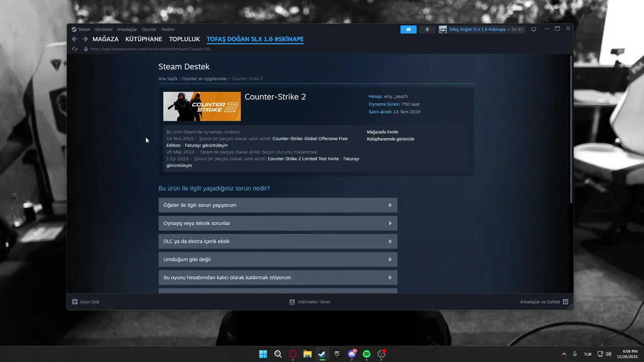The image size is (644, 362).
Task: Open the Windows Start menu
Action: 263,354
